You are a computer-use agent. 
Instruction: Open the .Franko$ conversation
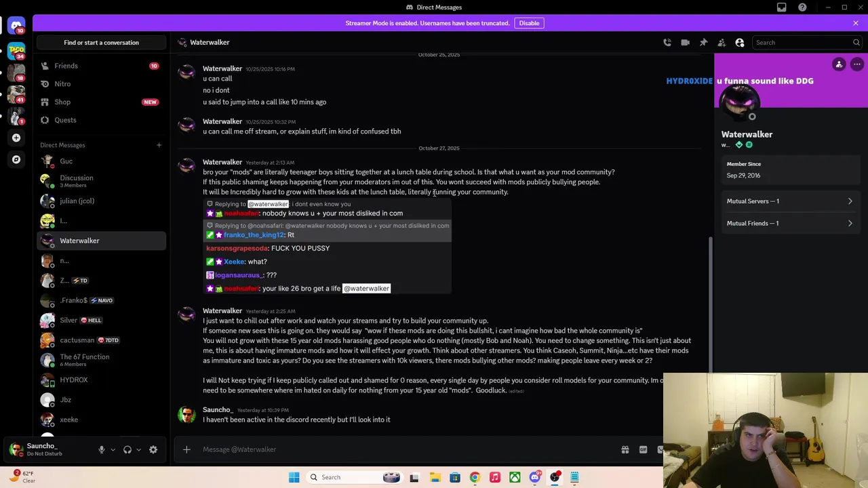101,300
